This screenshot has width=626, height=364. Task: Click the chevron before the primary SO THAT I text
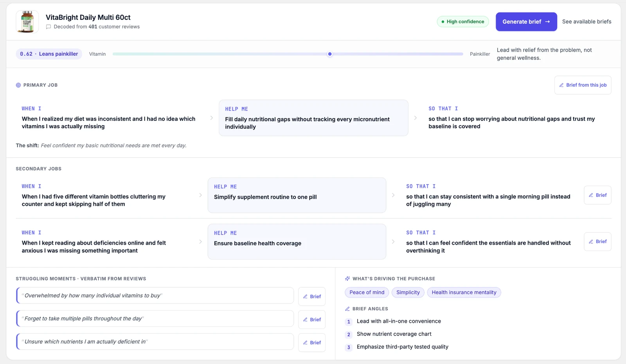415,118
